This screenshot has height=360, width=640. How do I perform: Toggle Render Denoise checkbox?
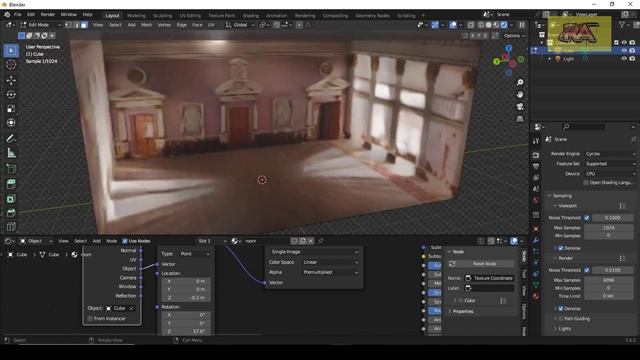point(561,308)
